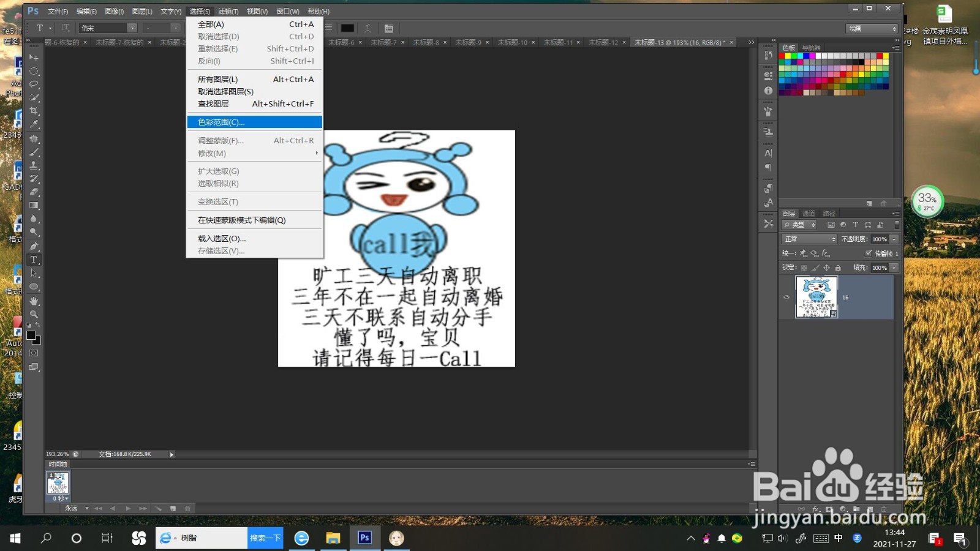The image size is (980, 551).
Task: Select the Eraser tool
Action: point(34,192)
